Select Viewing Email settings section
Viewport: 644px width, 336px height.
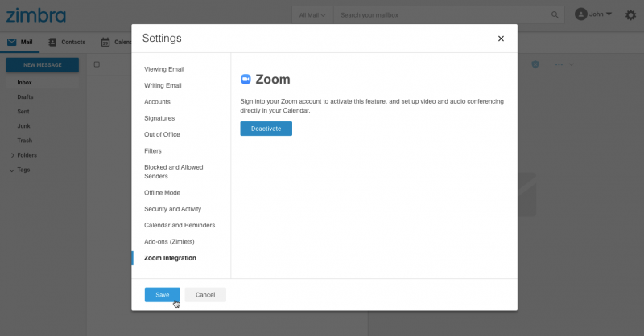click(164, 69)
